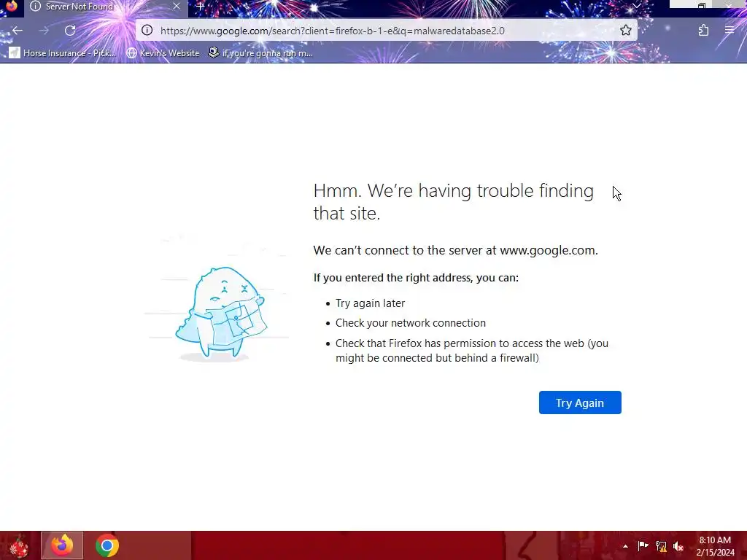The height and width of the screenshot is (560, 747).
Task: Click the muted volume tray icon
Action: pyautogui.click(x=678, y=546)
